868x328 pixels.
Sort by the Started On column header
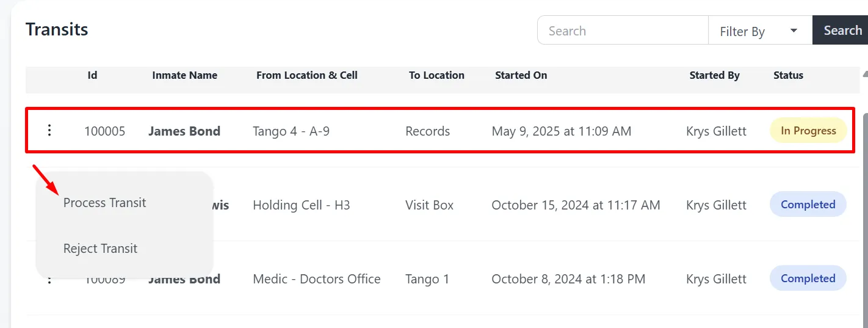click(x=521, y=76)
